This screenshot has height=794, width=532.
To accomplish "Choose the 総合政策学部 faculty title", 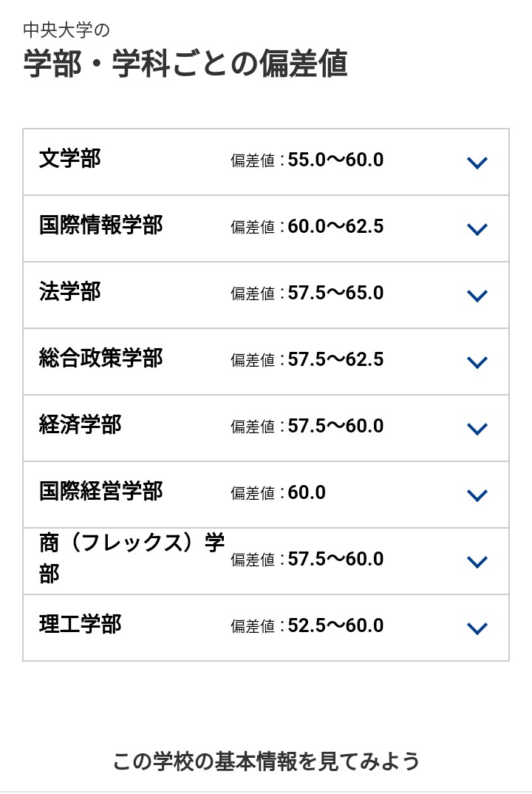I will [100, 358].
